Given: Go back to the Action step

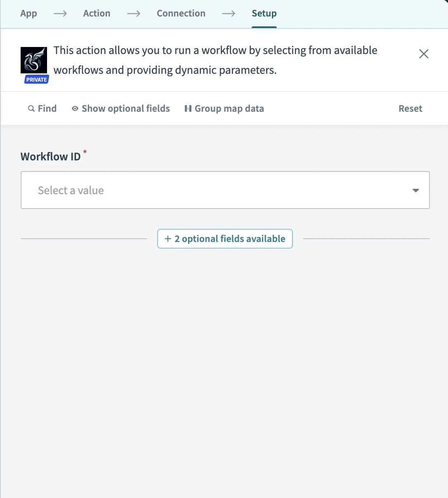Looking at the screenshot, I should click(x=97, y=13).
